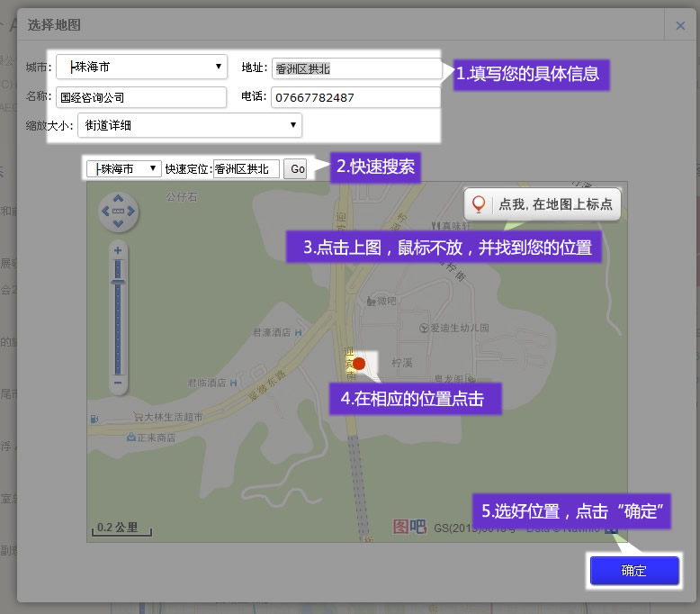Image resolution: width=700 pixels, height=614 pixels.
Task: Pan the map up with the arrow
Action: (x=117, y=199)
